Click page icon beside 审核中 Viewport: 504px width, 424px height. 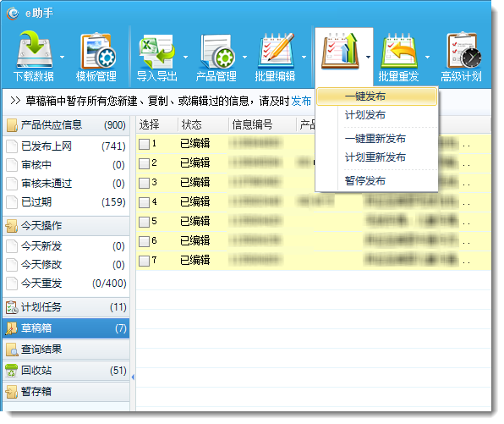(12, 165)
